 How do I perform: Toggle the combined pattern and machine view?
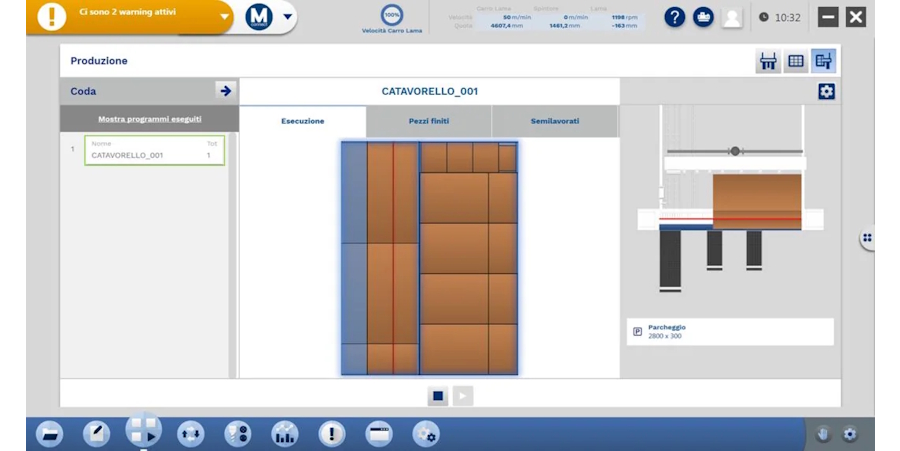(x=823, y=61)
